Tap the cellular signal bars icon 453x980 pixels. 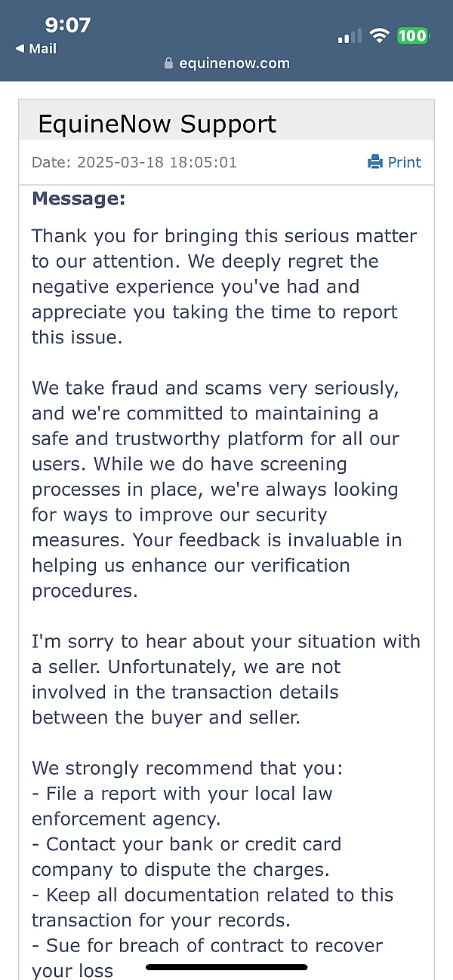tap(350, 36)
